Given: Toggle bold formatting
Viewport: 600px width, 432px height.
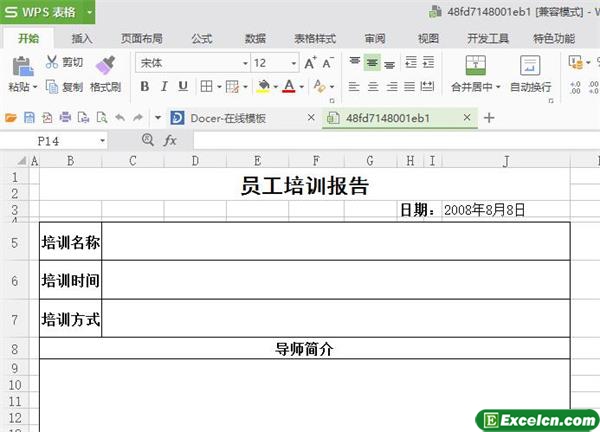Looking at the screenshot, I should tap(145, 87).
